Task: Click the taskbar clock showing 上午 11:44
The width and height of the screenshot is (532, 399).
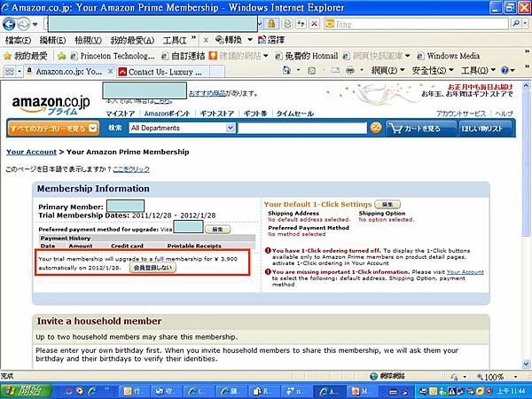Action: tap(511, 391)
